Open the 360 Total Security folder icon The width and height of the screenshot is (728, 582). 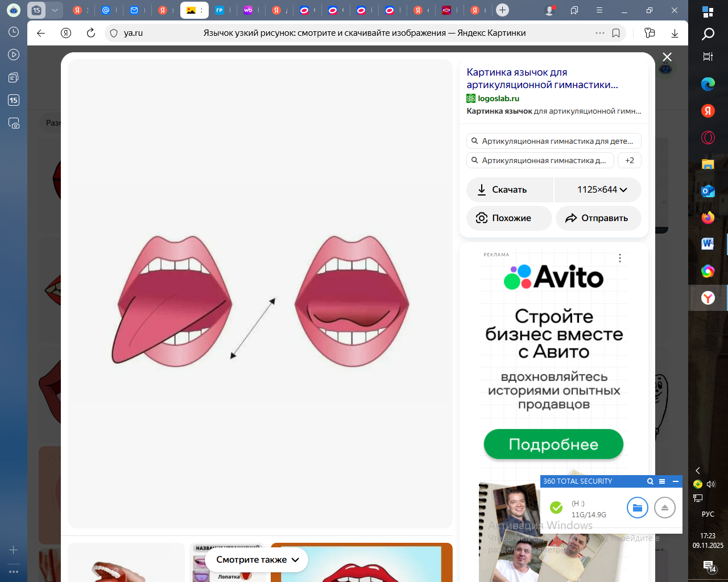637,508
